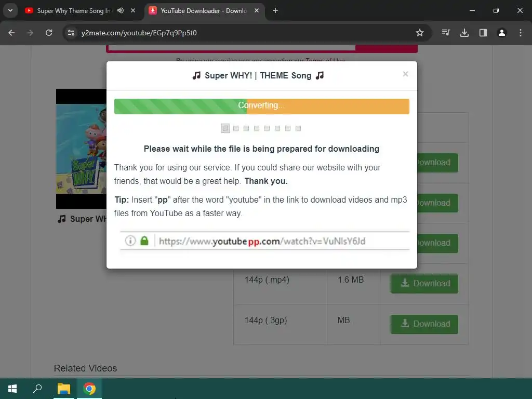Open a new browser tab

275,10
